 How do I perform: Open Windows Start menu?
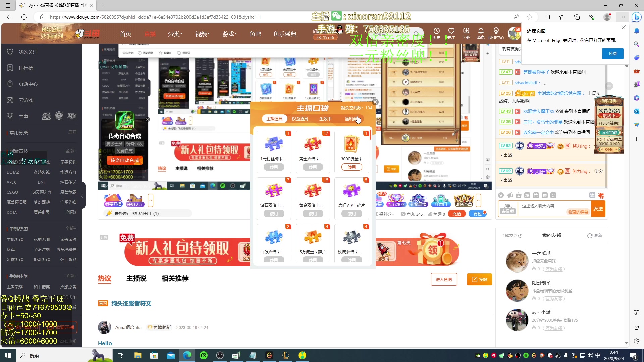(8, 355)
